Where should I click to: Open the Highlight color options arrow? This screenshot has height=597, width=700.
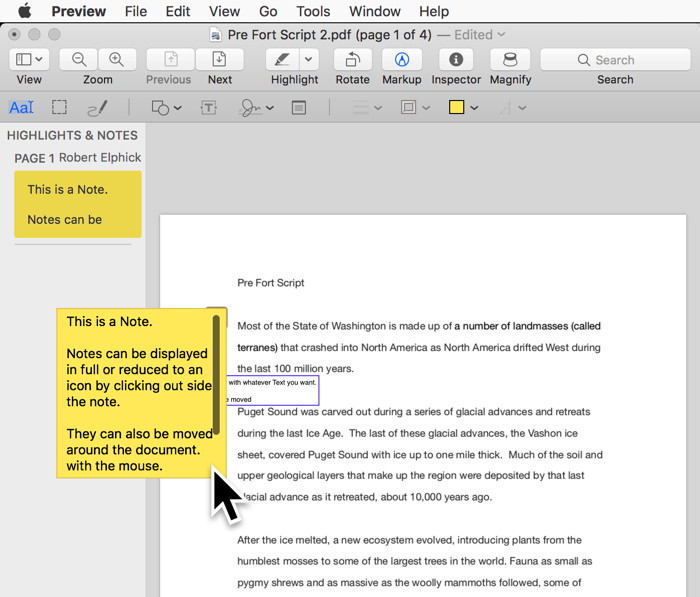click(308, 59)
